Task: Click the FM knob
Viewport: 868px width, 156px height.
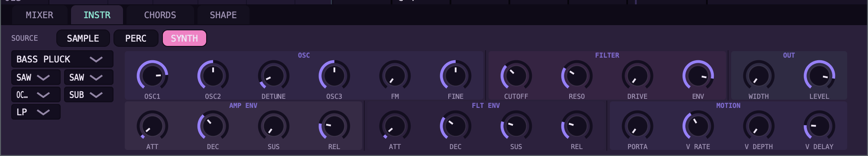Action: click(x=395, y=76)
